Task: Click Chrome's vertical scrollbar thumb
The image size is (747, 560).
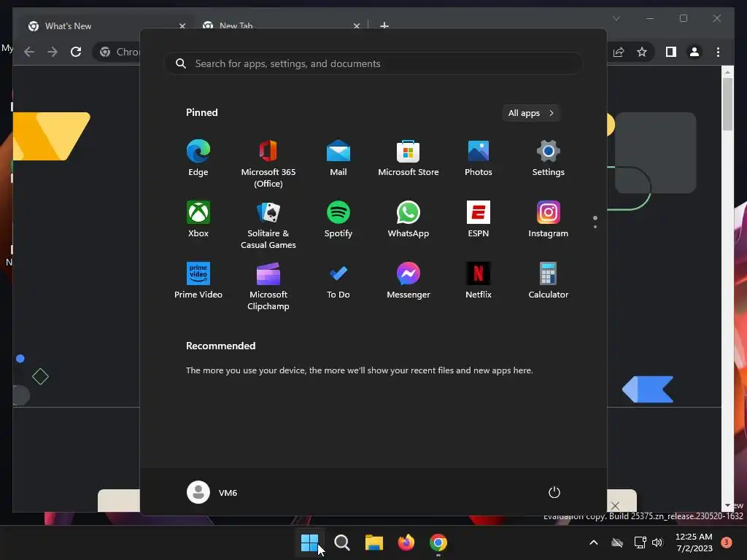Action: (x=727, y=104)
